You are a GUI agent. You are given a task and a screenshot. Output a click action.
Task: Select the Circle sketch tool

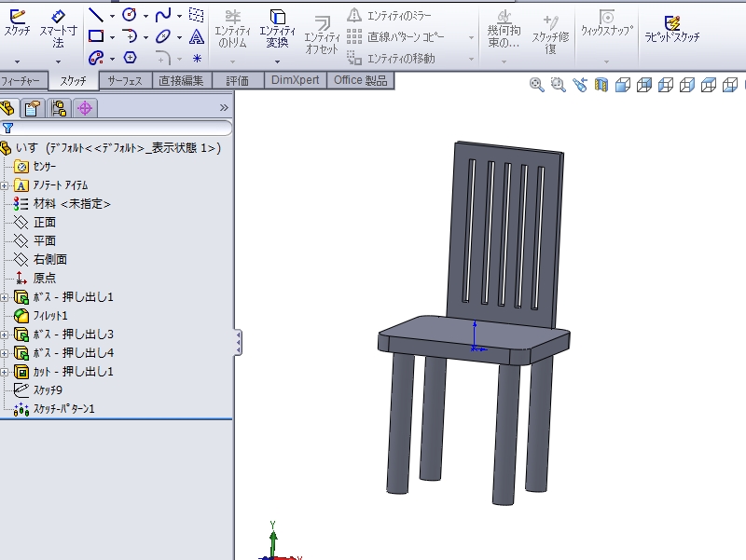click(x=130, y=15)
